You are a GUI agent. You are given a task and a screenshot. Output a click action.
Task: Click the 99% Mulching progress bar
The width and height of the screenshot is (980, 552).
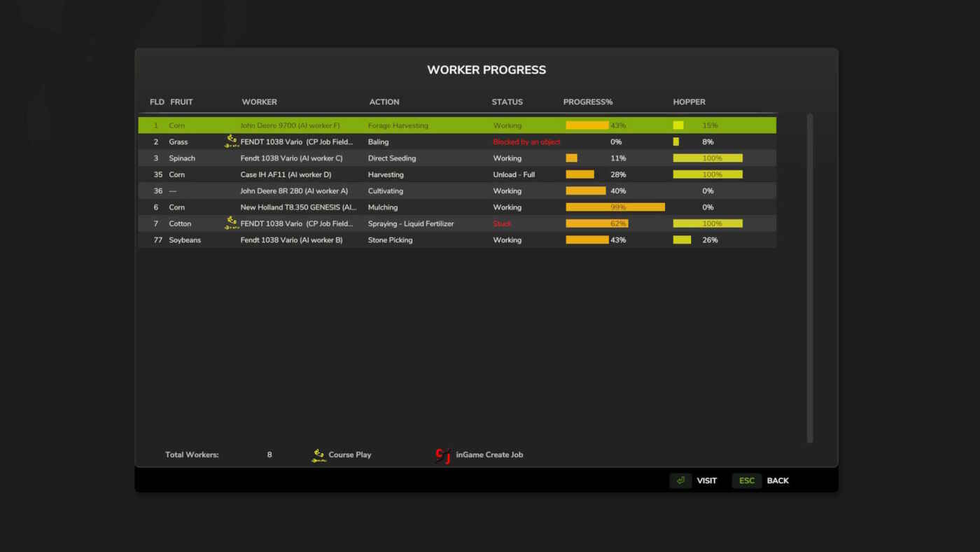[x=615, y=207]
